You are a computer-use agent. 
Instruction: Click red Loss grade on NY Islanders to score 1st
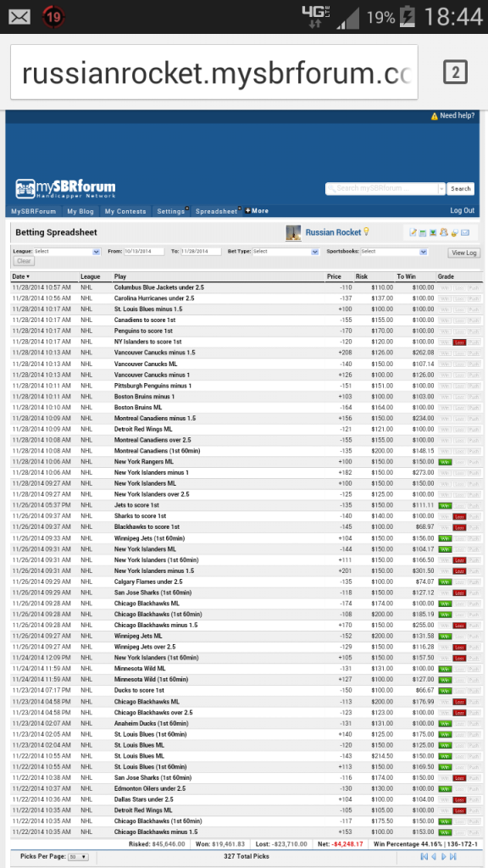tap(459, 342)
